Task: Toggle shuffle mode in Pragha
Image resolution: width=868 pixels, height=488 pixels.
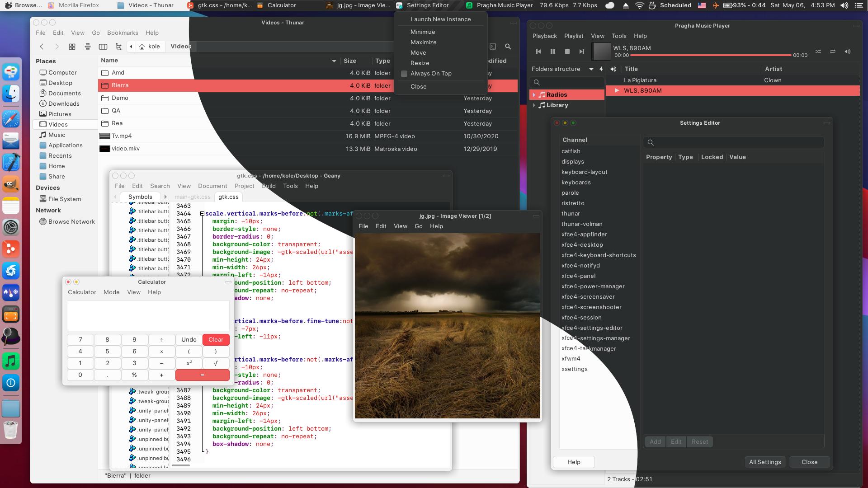Action: [x=818, y=52]
